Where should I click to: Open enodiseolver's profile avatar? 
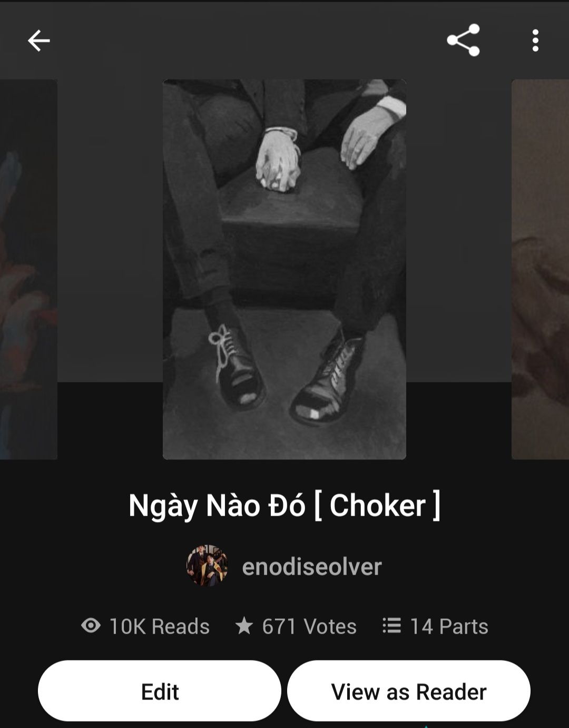click(207, 566)
